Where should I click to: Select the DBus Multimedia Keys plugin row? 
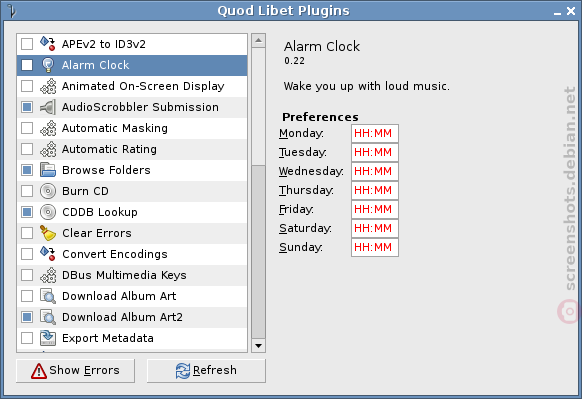click(132, 275)
